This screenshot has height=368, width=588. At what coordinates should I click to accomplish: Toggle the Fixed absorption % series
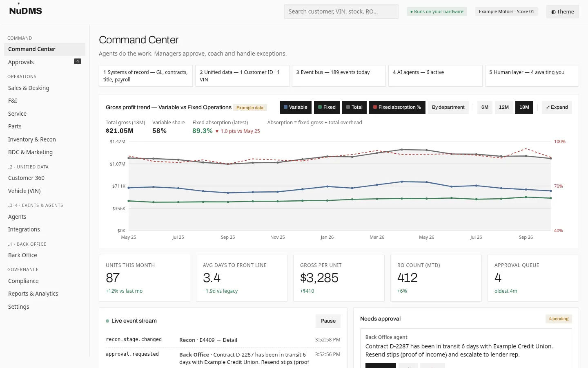point(397,107)
